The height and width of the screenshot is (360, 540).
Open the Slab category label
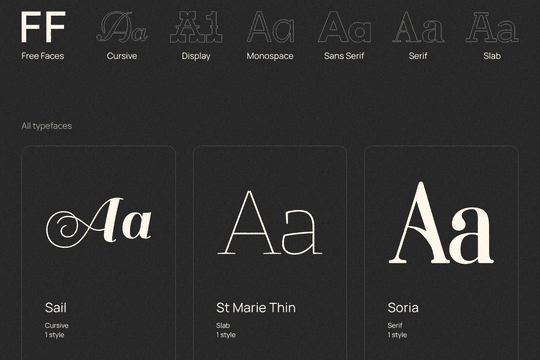click(492, 56)
